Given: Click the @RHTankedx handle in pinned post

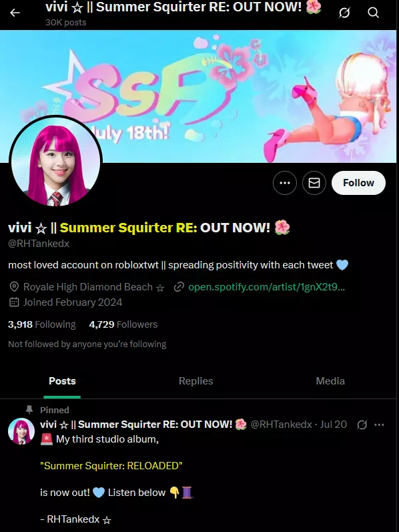Looking at the screenshot, I should pyautogui.click(x=281, y=425).
